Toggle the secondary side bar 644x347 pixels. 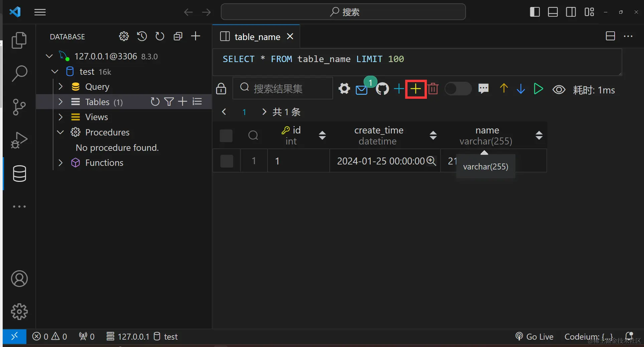coord(571,12)
